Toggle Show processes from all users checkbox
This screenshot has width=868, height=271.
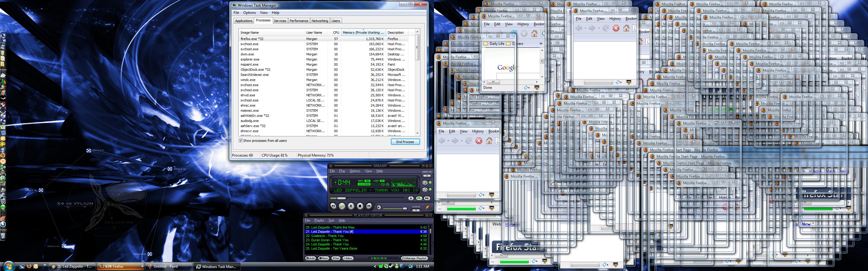point(241,141)
